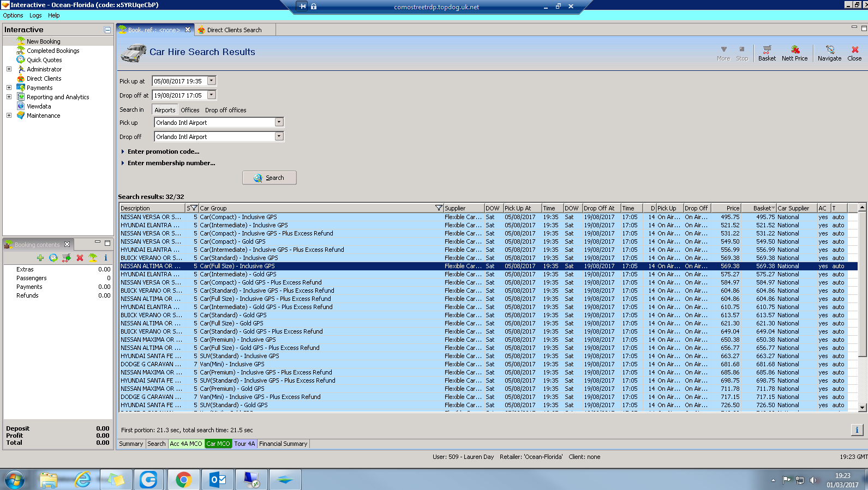Image resolution: width=868 pixels, height=490 pixels.
Task: Select Hyundai Santa Fe 663.27 result row
Action: click(488, 356)
